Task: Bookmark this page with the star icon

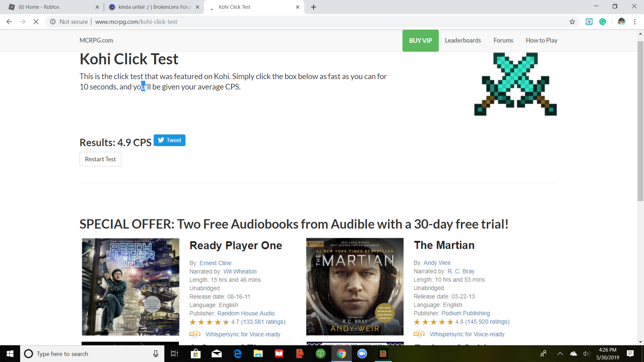Action: pyautogui.click(x=572, y=22)
